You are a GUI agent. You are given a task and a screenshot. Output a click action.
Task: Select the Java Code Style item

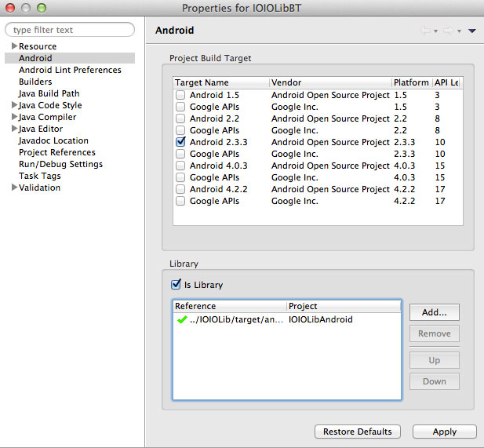50,105
